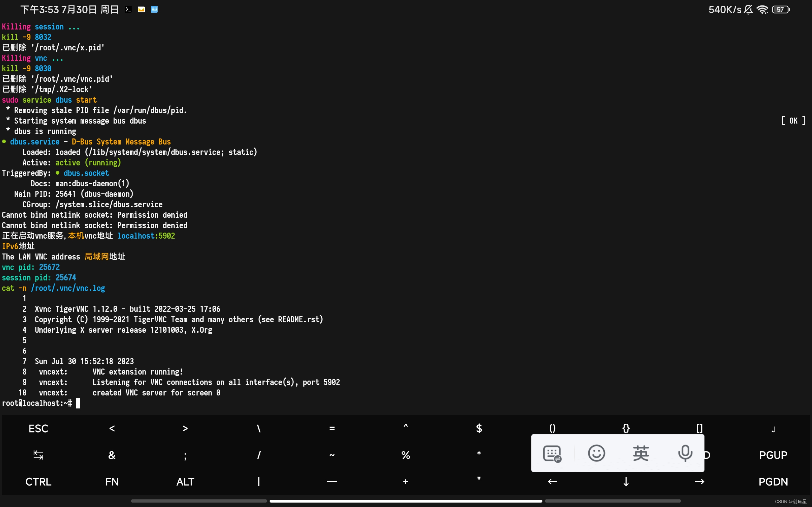
Task: Toggle the CTRL modifier key
Action: (38, 482)
